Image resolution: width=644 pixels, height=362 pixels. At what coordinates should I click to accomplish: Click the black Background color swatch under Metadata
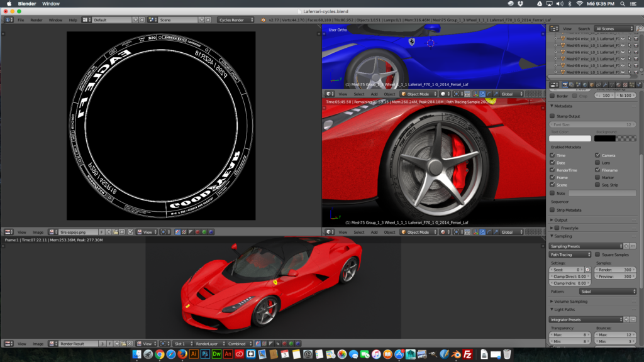click(x=605, y=138)
